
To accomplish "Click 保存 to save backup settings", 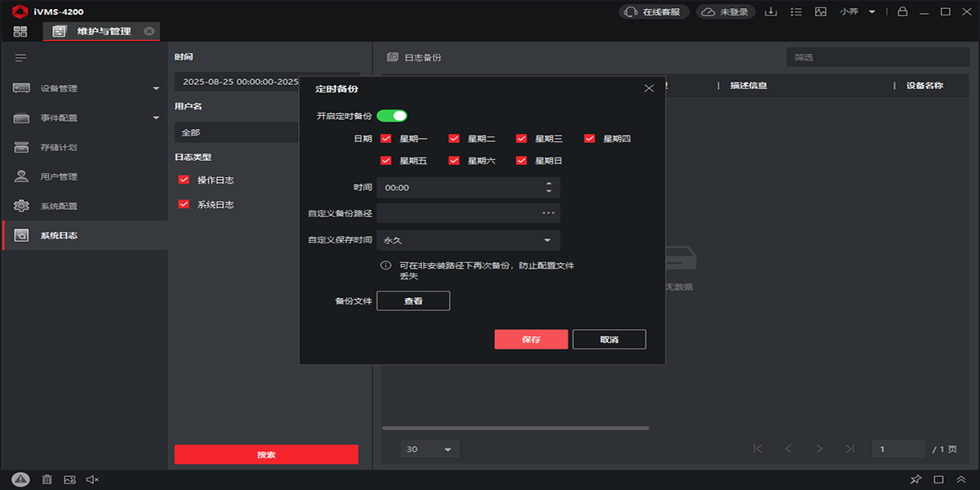I will 531,339.
